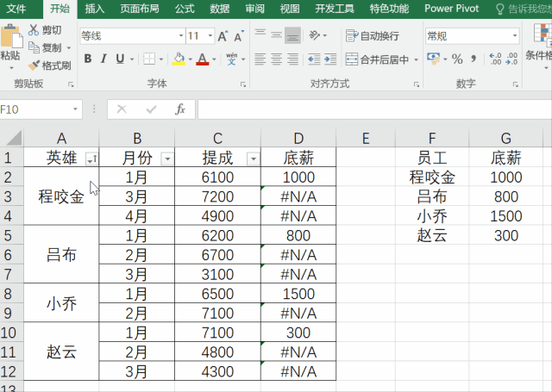The height and width of the screenshot is (392, 552).
Task: Click the Increase Font Size icon
Action: (x=223, y=36)
